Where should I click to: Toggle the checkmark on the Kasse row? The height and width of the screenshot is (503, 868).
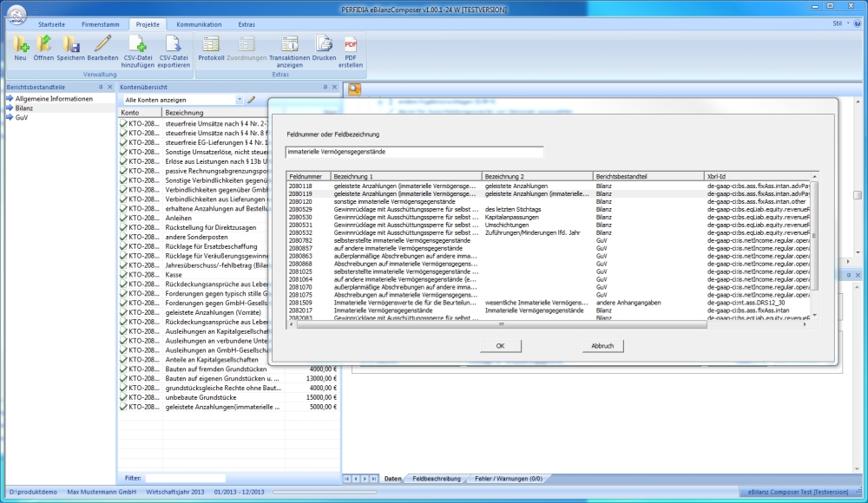123,274
